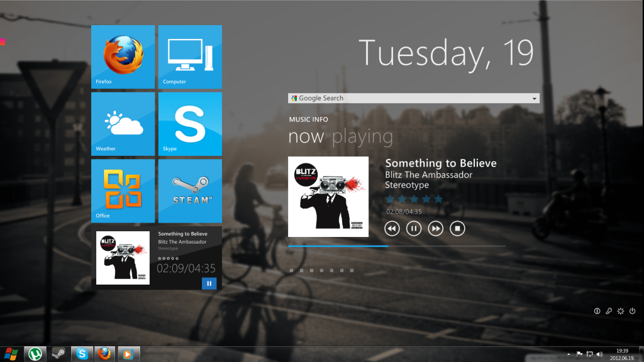Open Firefox from the taskbar

click(105, 354)
